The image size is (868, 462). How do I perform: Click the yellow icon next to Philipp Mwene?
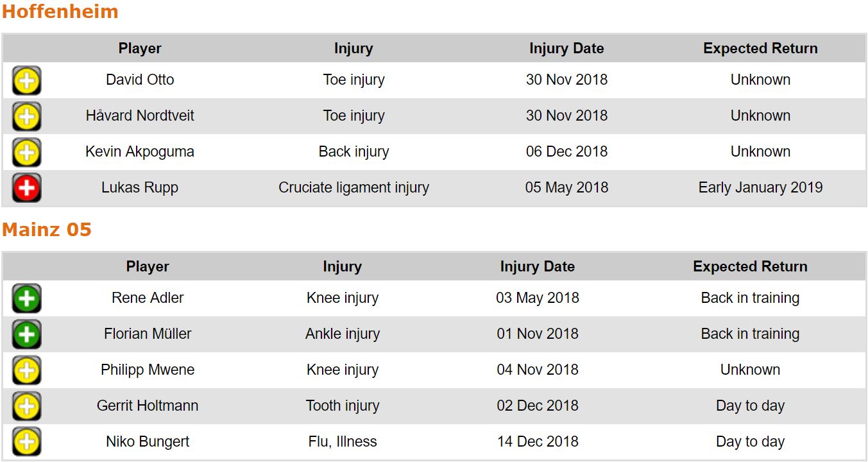pyautogui.click(x=26, y=370)
